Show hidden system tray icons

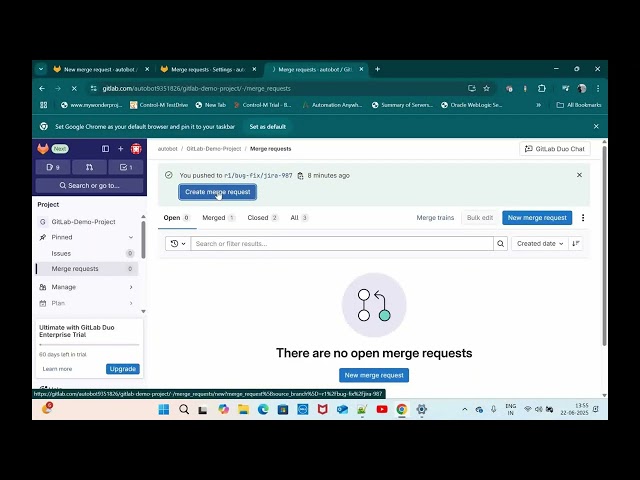coord(464,409)
